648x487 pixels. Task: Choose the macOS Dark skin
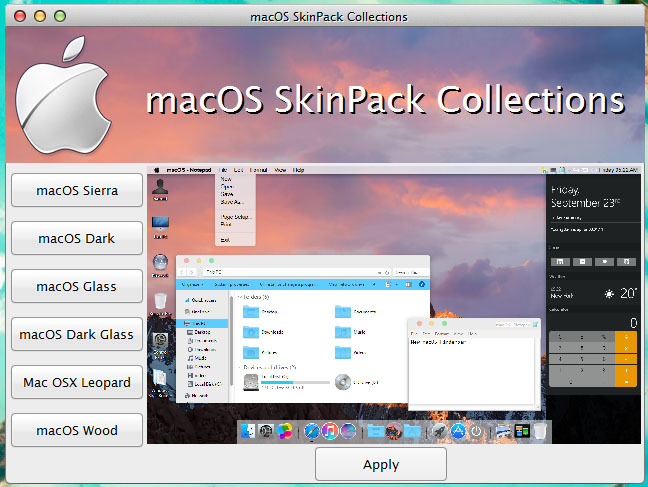tap(77, 238)
